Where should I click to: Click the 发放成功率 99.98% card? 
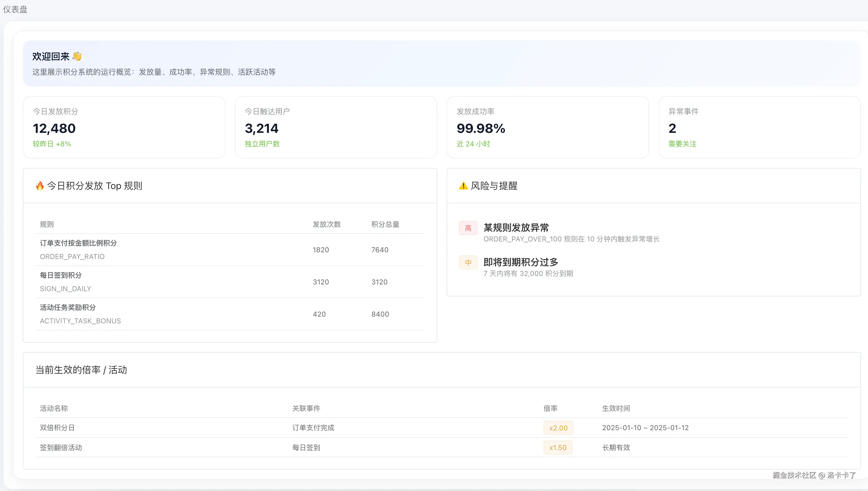click(x=547, y=128)
